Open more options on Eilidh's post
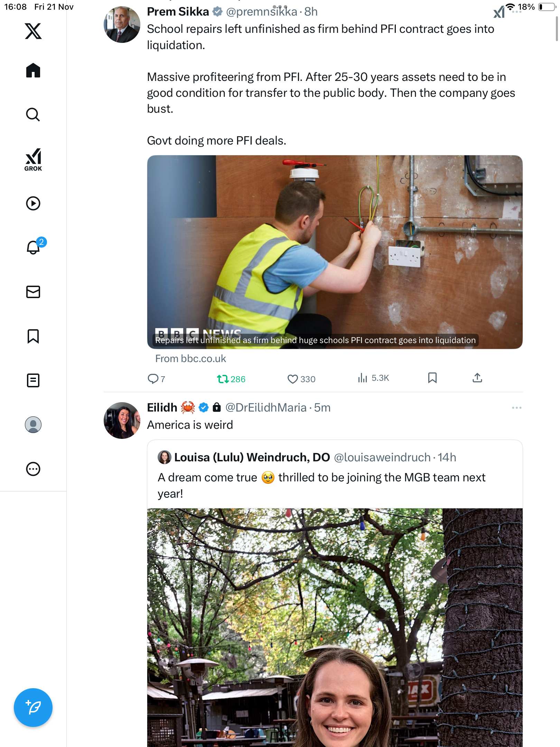The width and height of the screenshot is (560, 747). click(x=516, y=408)
